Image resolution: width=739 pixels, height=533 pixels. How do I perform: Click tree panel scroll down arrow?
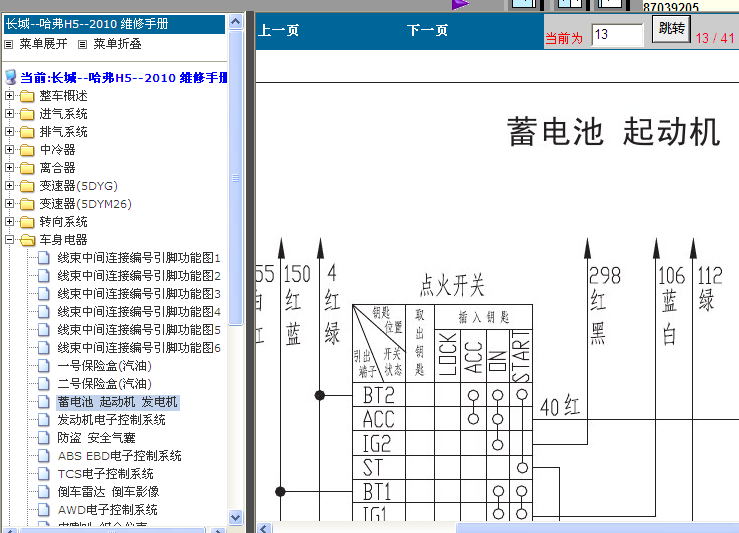click(235, 517)
